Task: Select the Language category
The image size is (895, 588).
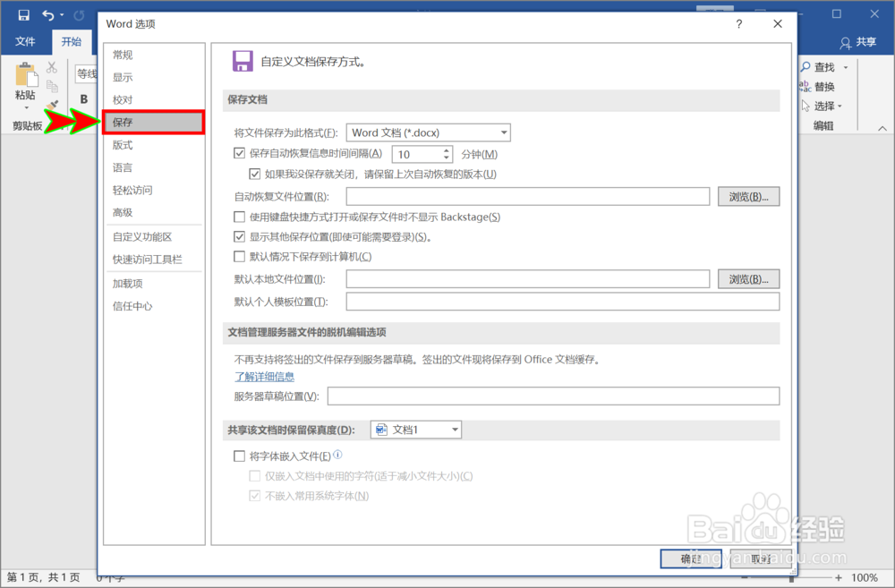Action: point(154,167)
